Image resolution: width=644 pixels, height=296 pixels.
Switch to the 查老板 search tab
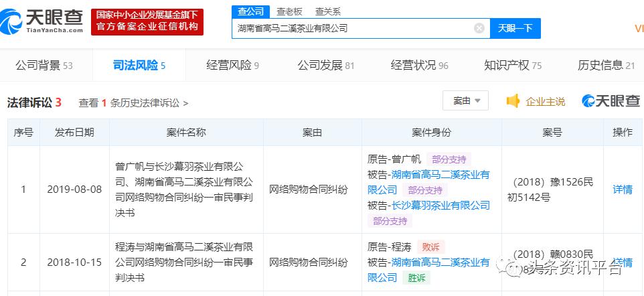[289, 11]
